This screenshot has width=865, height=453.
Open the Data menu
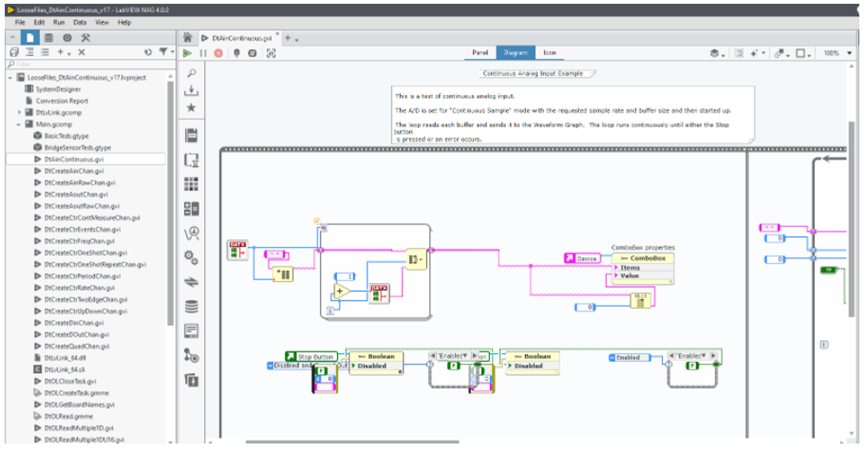coord(79,21)
